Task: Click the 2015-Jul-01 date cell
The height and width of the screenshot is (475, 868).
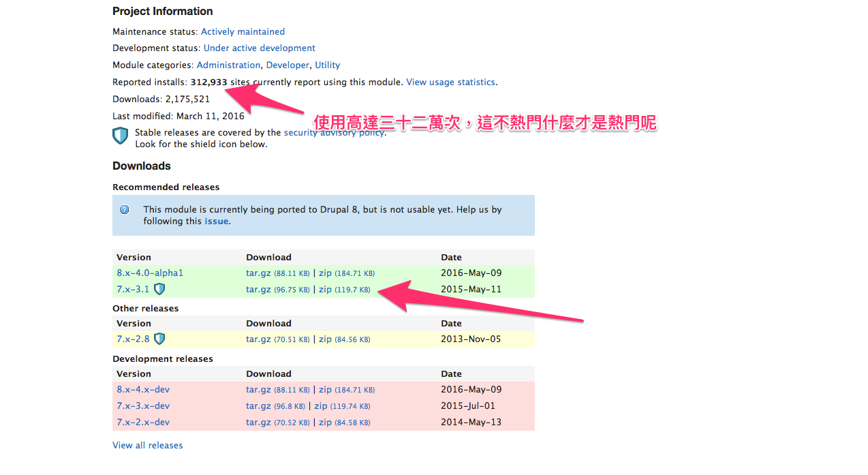Action: pyautogui.click(x=468, y=406)
